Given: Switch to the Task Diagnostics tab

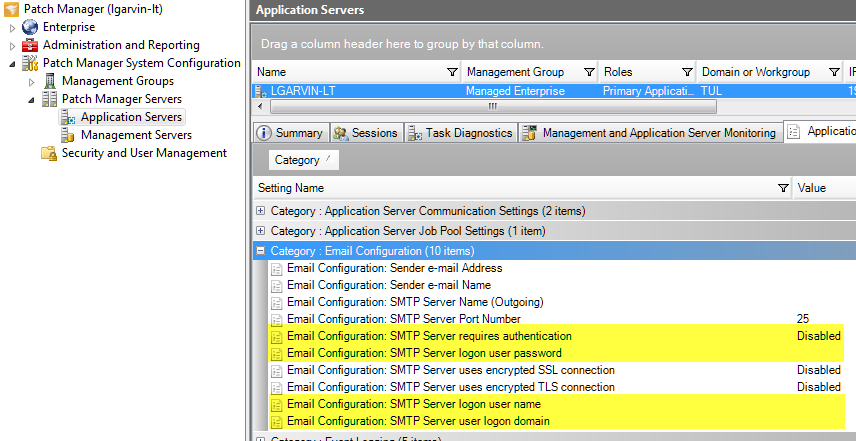Looking at the screenshot, I should [461, 133].
